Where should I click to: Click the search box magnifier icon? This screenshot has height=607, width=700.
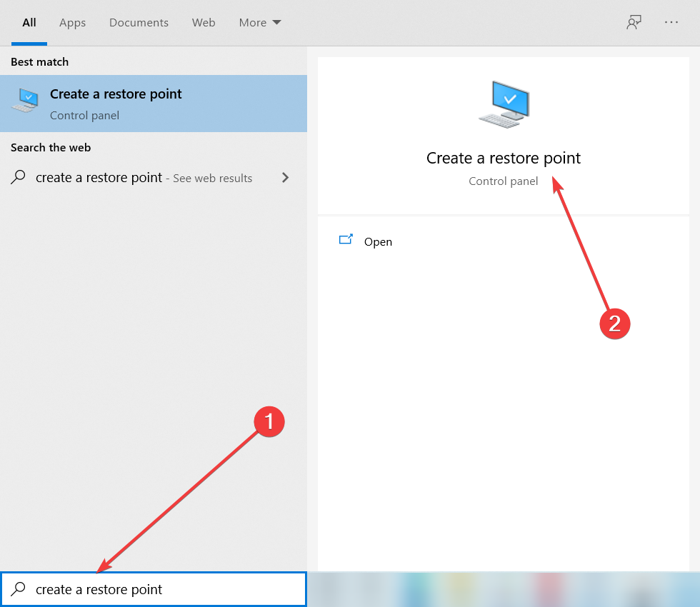(19, 588)
